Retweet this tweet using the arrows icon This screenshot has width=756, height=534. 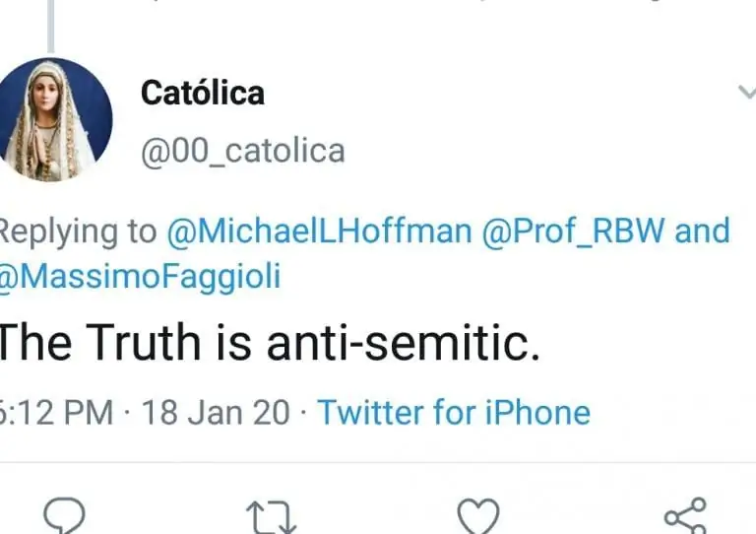pyautogui.click(x=270, y=515)
